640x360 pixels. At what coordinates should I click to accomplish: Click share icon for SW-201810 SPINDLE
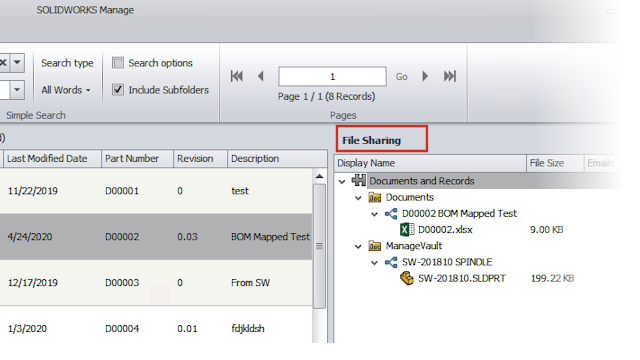[x=391, y=262]
